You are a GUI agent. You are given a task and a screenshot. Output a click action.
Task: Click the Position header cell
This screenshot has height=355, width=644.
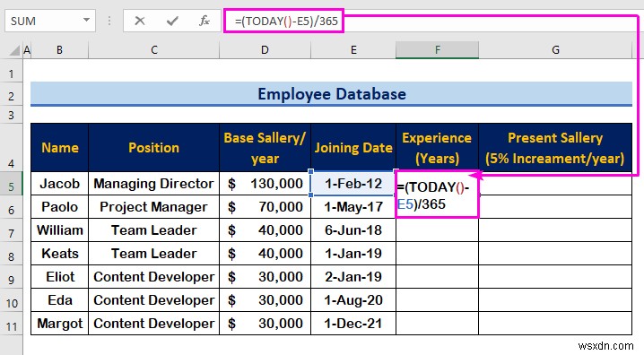(154, 147)
